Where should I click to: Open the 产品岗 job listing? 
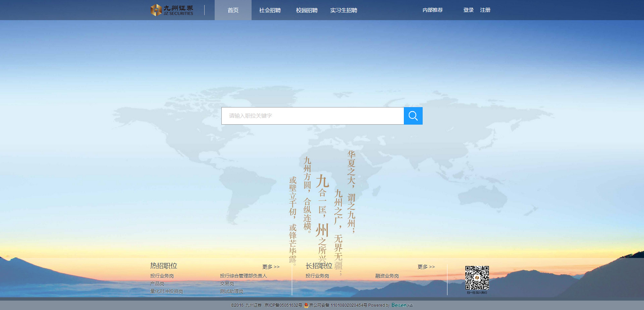point(157,283)
